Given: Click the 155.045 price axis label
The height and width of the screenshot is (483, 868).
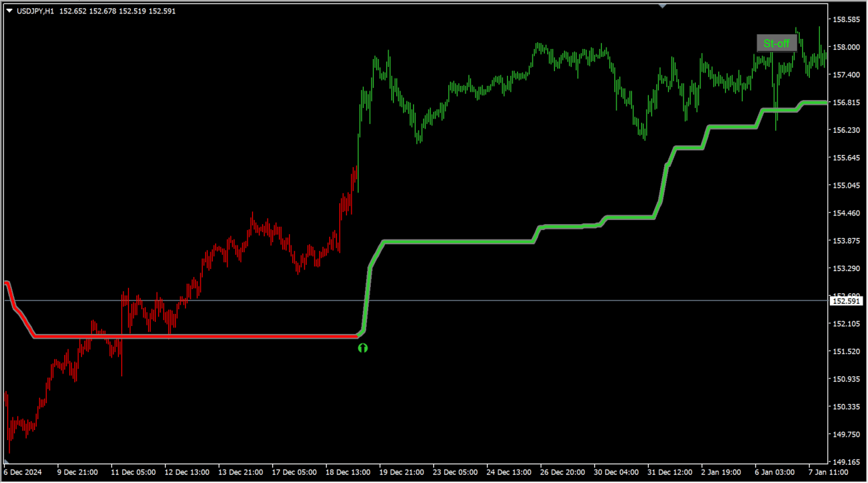Looking at the screenshot, I should pos(846,186).
